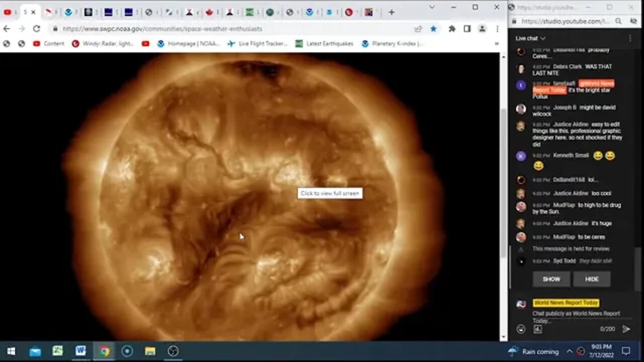Show hidden system tray icons
This screenshot has height=362, width=644.
click(570, 351)
